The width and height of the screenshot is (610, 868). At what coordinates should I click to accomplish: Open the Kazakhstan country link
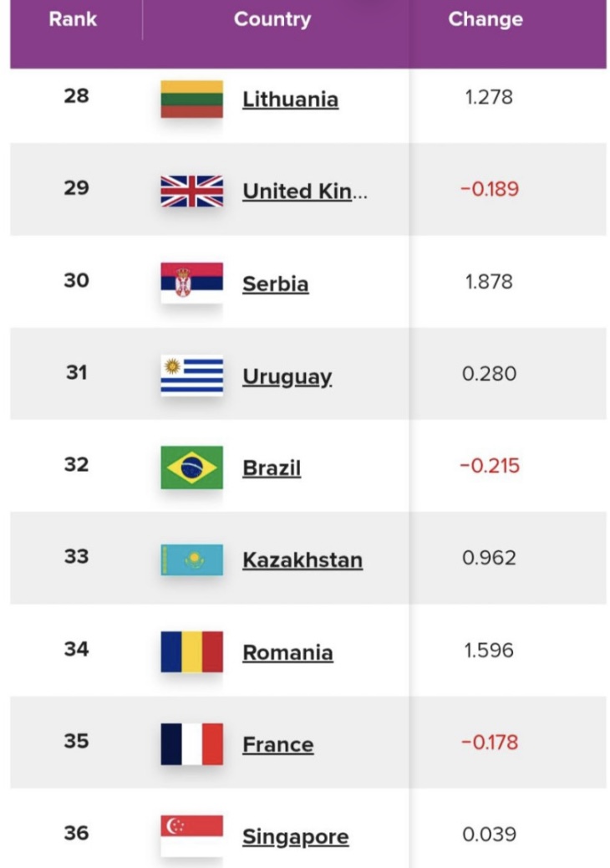[x=302, y=560]
